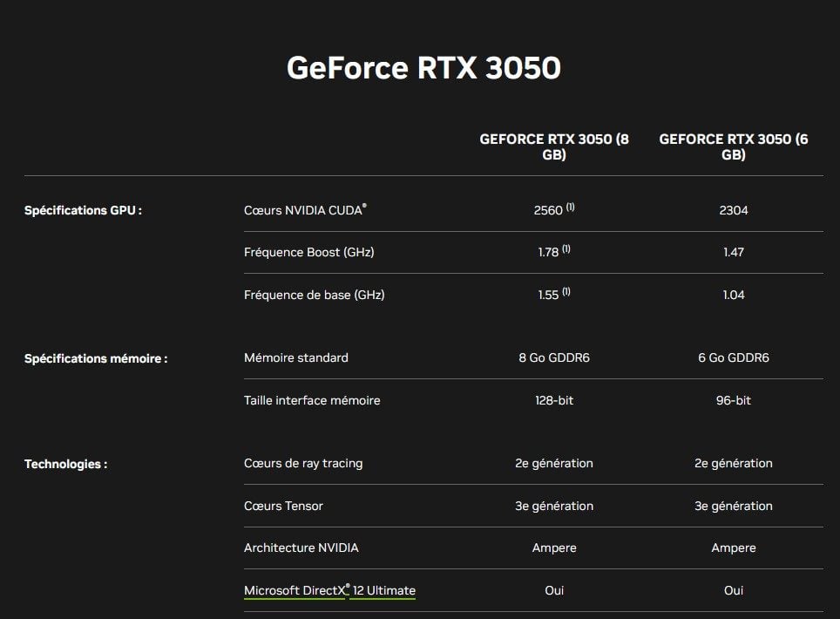Screen dimensions: 840x619
Task: Click the 128-bit memory interface value
Action: (x=554, y=400)
